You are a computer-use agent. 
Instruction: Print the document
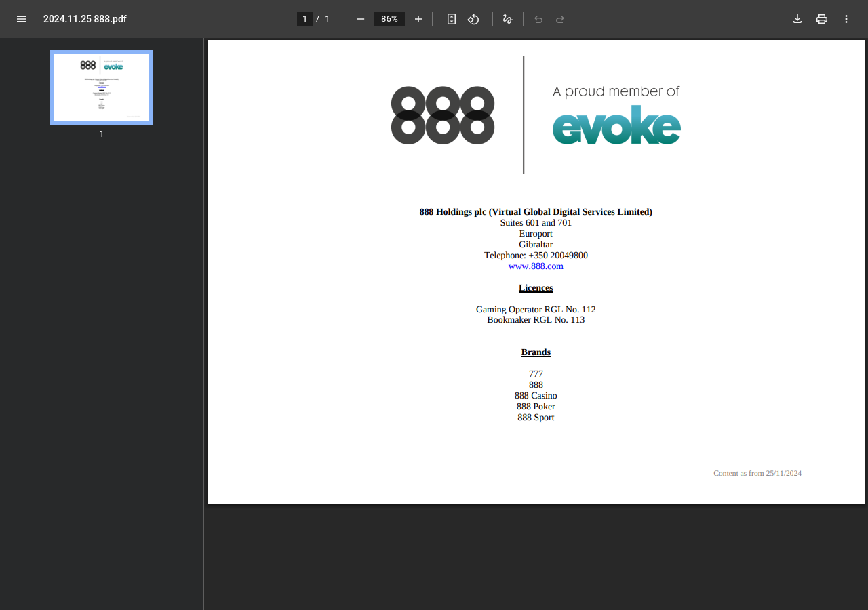click(822, 19)
